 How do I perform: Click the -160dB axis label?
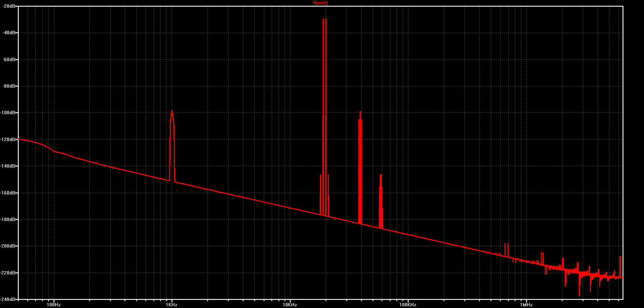click(8, 193)
